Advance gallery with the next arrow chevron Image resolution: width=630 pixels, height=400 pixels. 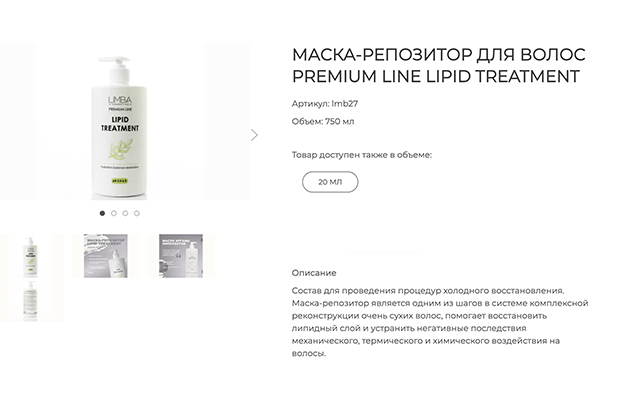pyautogui.click(x=254, y=135)
